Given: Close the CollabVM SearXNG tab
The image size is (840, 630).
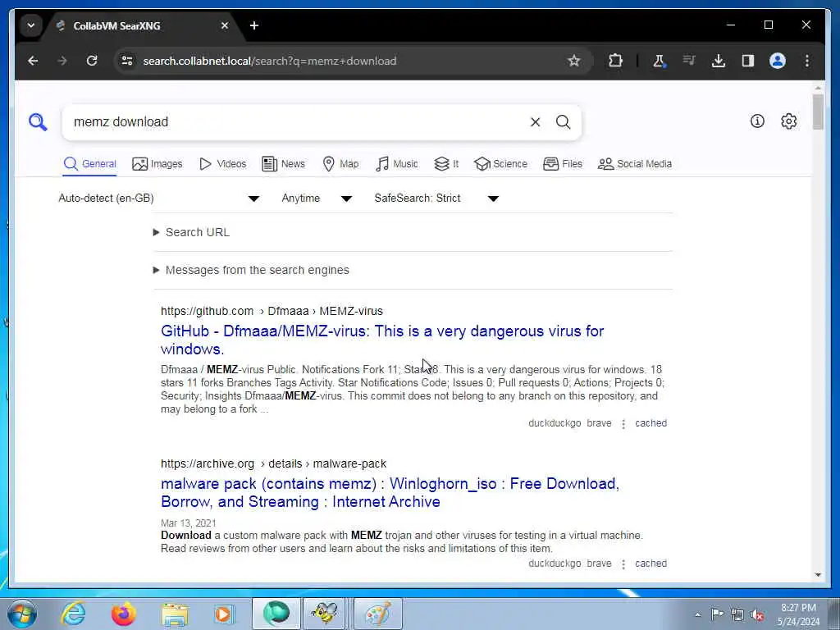Looking at the screenshot, I should tap(225, 25).
